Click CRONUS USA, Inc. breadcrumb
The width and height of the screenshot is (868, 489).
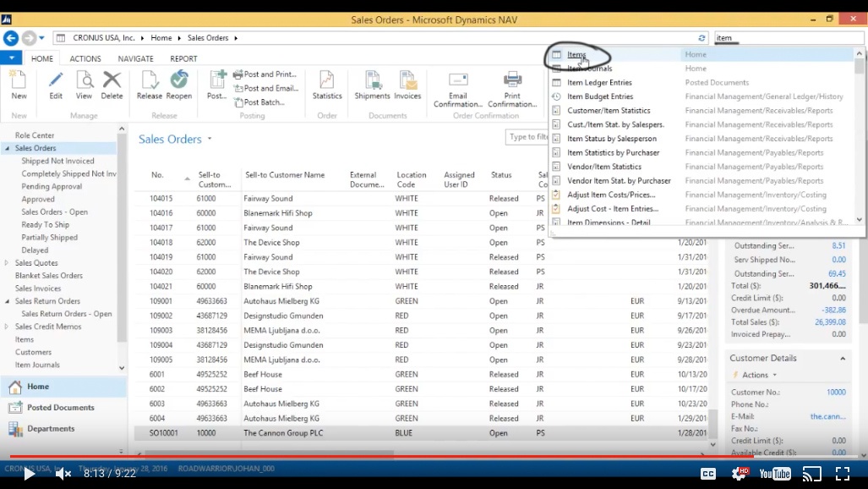104,38
